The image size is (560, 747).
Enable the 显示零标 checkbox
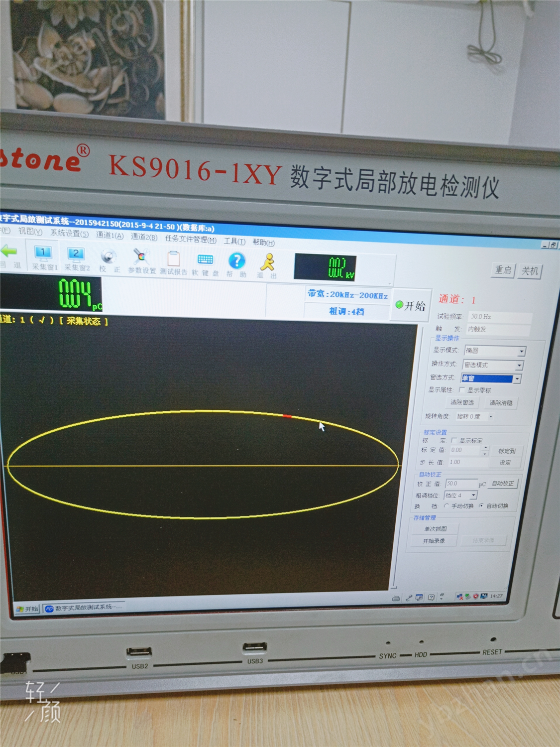tap(462, 390)
